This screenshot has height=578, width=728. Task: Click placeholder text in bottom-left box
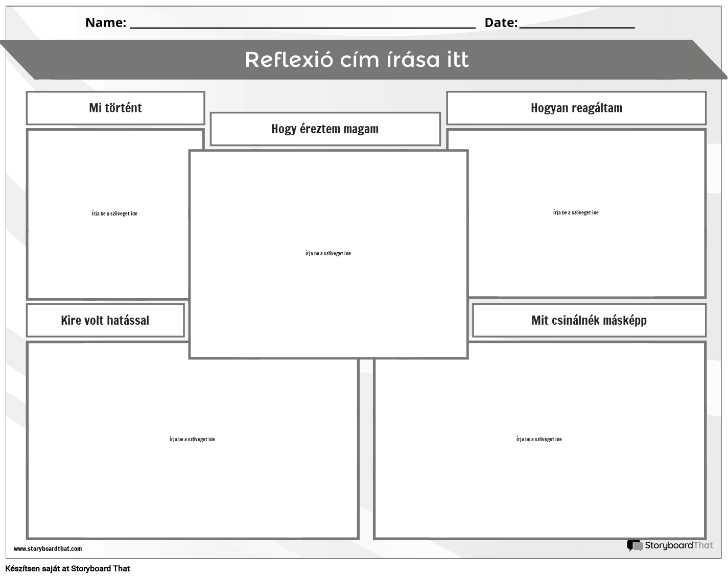click(192, 440)
